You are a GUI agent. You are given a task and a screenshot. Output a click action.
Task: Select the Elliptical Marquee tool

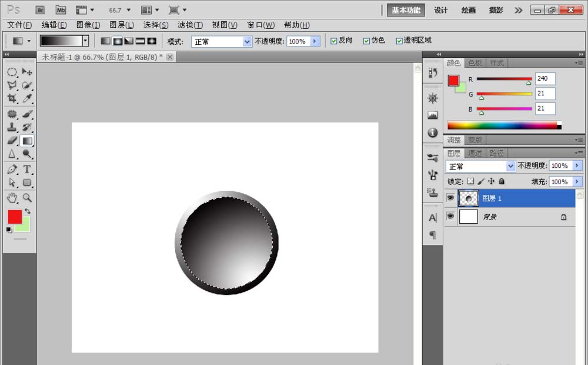tap(12, 72)
